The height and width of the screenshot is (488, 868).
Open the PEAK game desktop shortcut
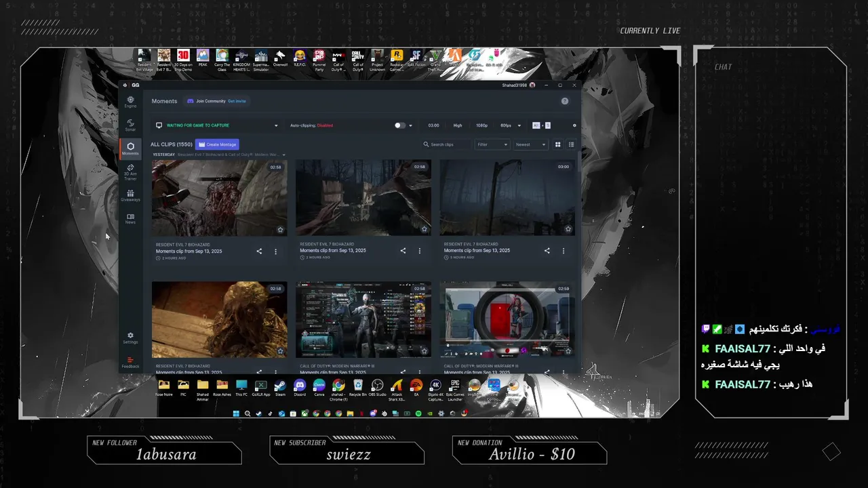click(202, 58)
